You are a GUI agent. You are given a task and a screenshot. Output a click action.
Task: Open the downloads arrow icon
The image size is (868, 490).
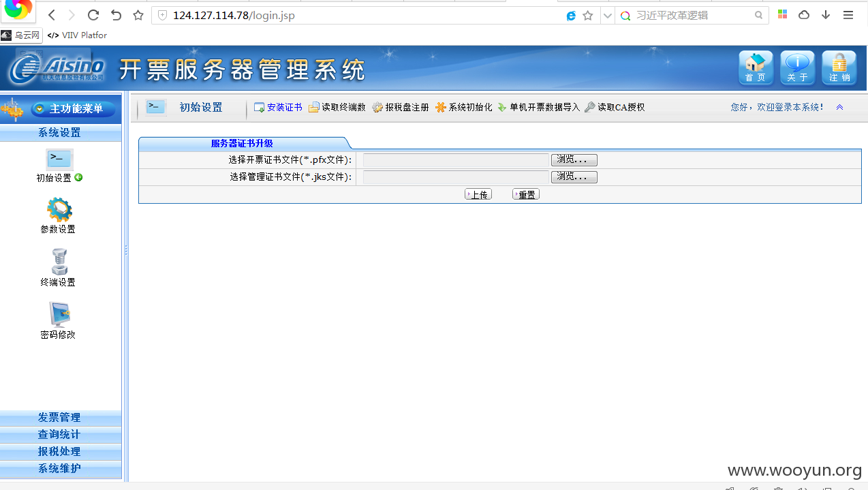click(826, 15)
